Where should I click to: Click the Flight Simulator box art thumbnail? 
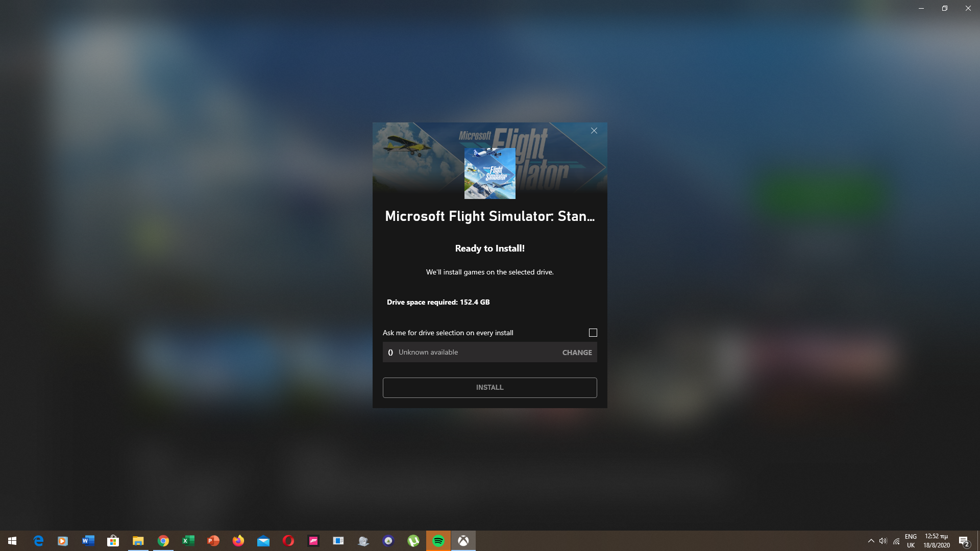(x=489, y=173)
